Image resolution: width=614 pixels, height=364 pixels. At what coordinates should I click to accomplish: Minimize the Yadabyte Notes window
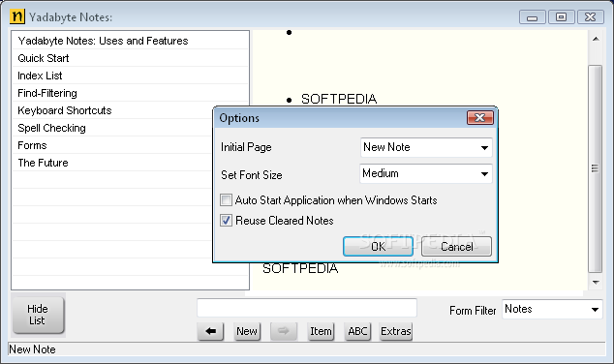coord(532,17)
